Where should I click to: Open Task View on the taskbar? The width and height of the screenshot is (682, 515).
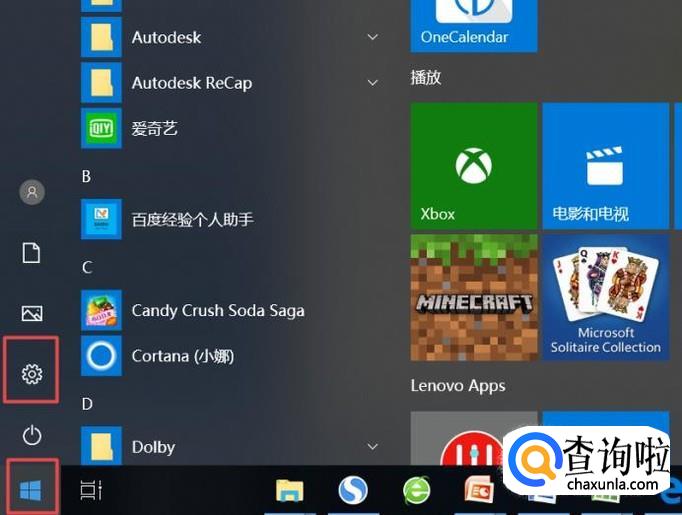91,490
